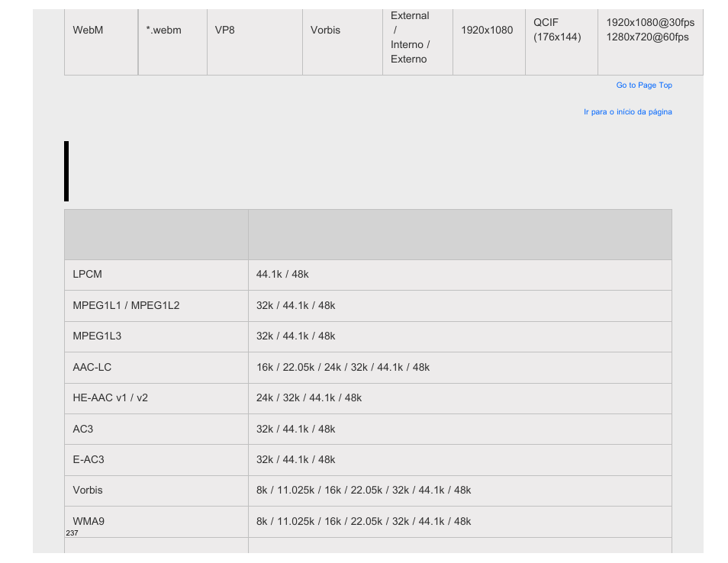Viewport: 728px width, 563px height.
Task: Click the AAC-LC codec entry
Action: [x=156, y=367]
